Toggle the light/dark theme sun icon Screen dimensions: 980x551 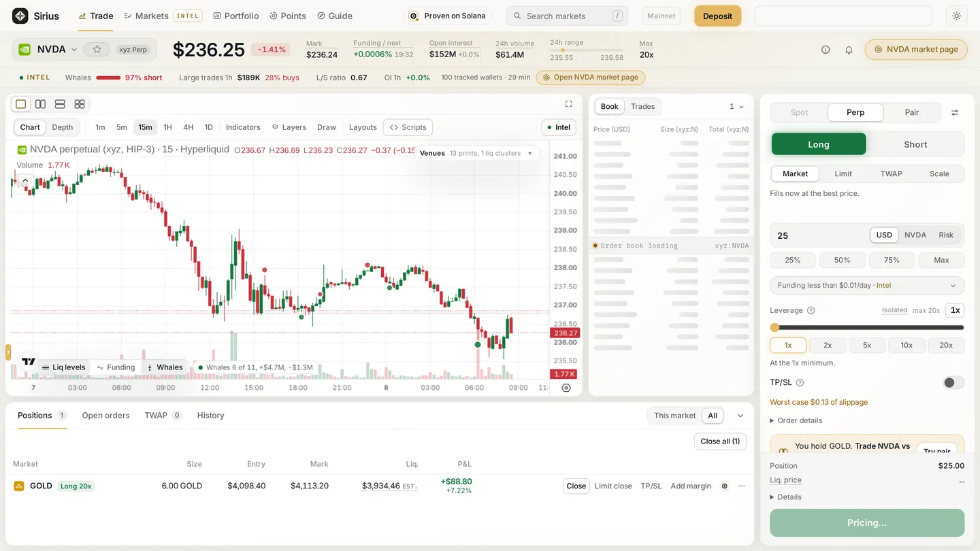tap(957, 16)
